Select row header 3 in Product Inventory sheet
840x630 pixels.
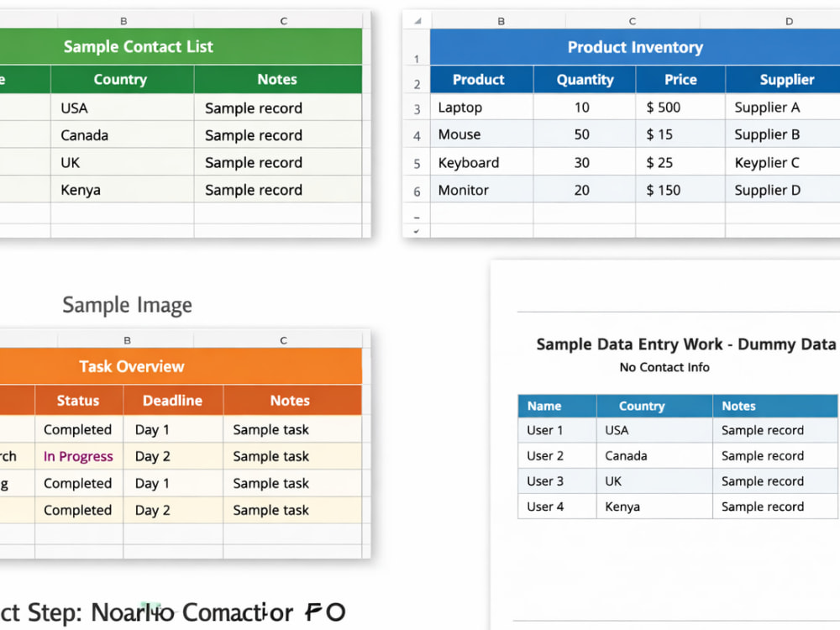[417, 109]
